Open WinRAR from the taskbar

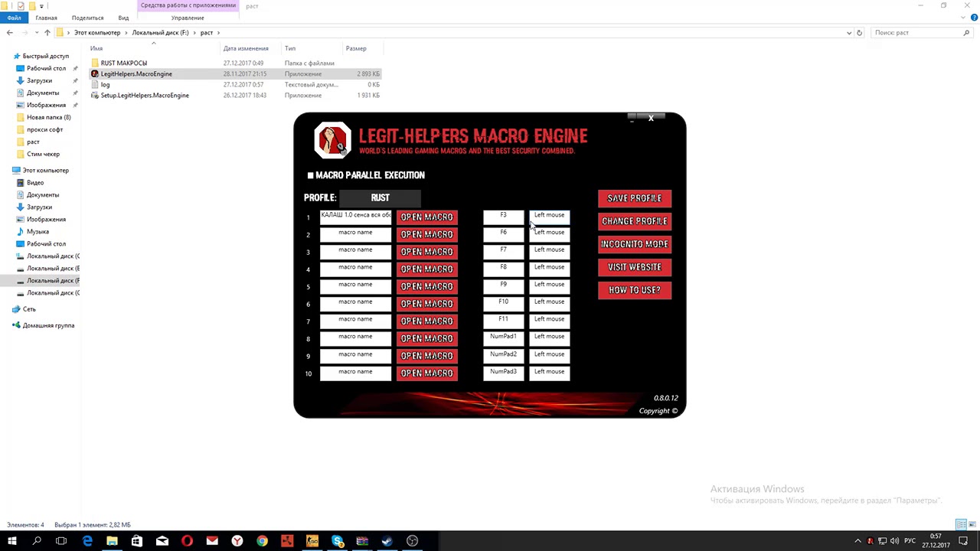[x=362, y=541]
